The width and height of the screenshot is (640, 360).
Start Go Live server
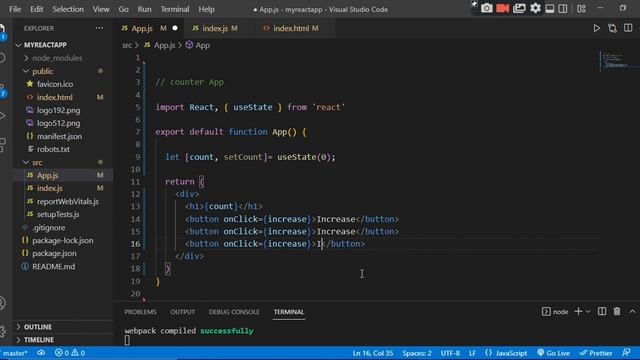click(553, 353)
